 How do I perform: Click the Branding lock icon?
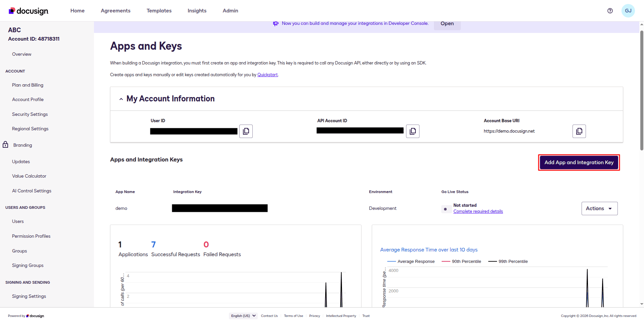[x=5, y=145]
